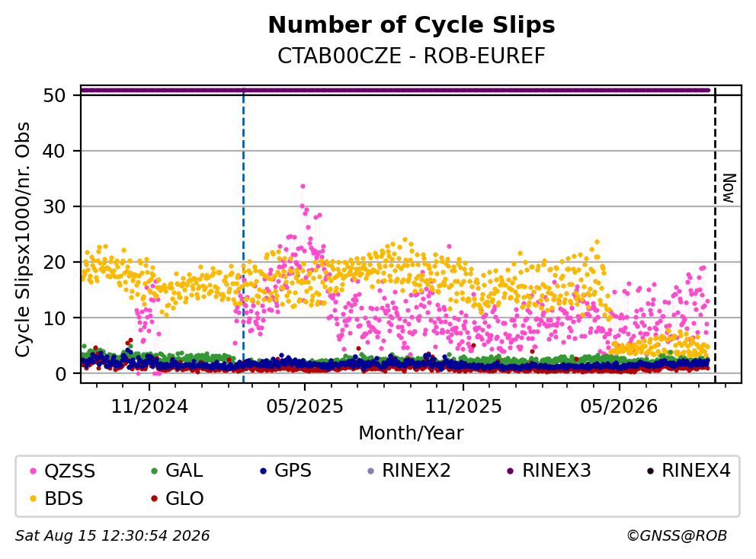Select the GLO legend label
The width and height of the screenshot is (756, 559).
[184, 499]
